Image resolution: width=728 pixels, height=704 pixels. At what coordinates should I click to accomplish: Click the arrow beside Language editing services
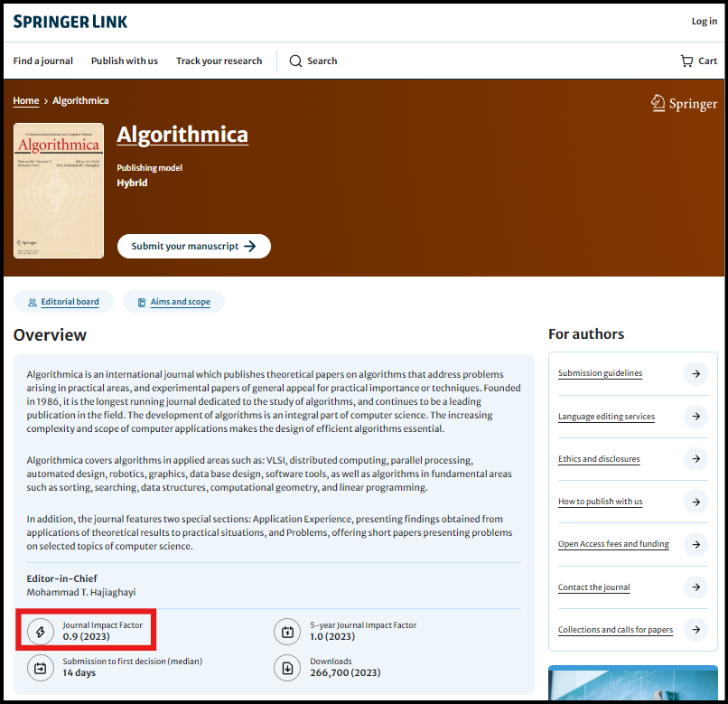click(x=696, y=417)
